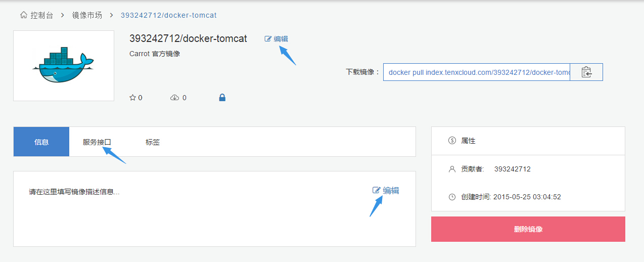Click the home icon in breadcrumb

[24, 15]
